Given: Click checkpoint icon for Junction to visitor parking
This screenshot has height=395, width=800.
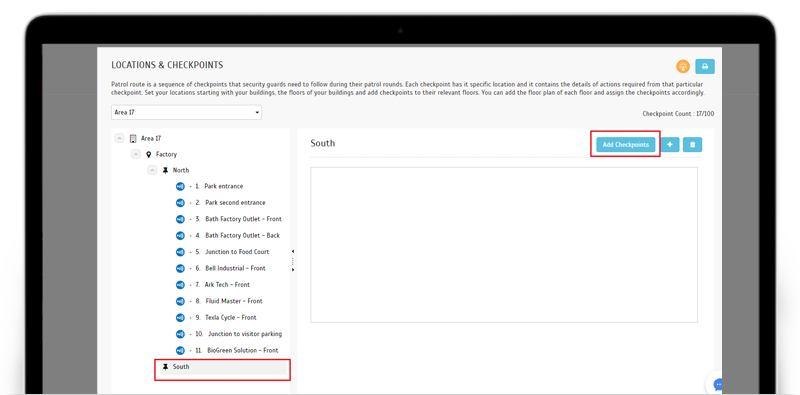Looking at the screenshot, I should click(x=180, y=334).
